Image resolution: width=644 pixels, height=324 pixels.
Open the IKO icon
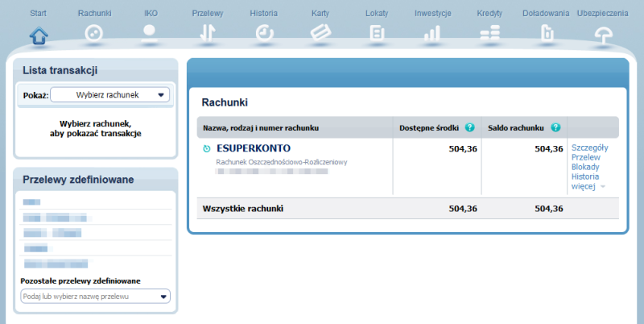(150, 33)
